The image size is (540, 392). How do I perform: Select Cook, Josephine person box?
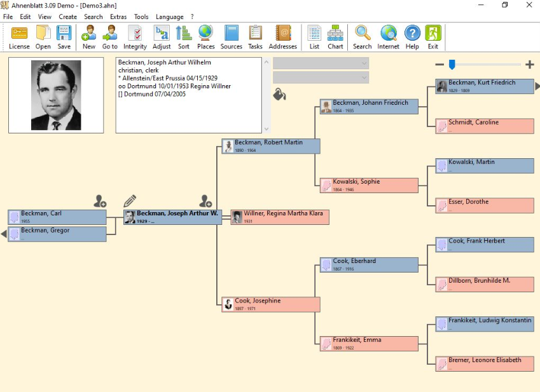click(x=271, y=304)
